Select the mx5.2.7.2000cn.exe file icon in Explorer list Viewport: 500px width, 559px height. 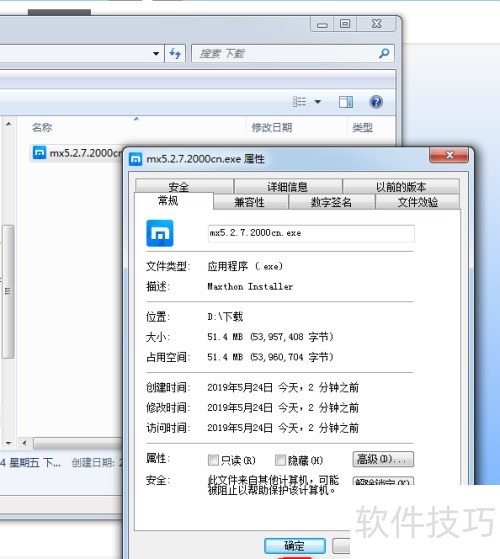point(39,153)
